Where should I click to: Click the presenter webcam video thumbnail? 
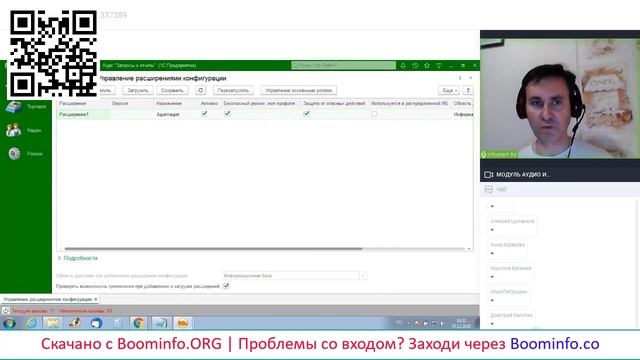[x=560, y=98]
